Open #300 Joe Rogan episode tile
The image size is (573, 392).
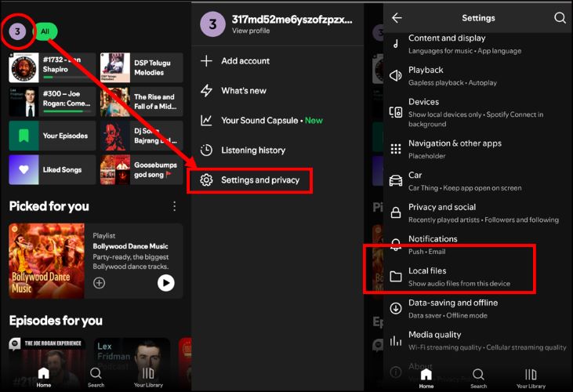(53, 102)
